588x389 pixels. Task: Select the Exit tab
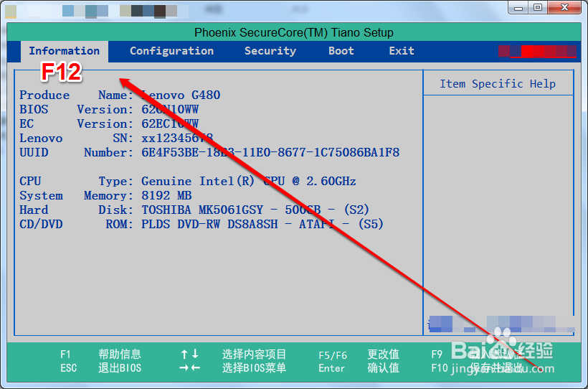click(x=402, y=51)
